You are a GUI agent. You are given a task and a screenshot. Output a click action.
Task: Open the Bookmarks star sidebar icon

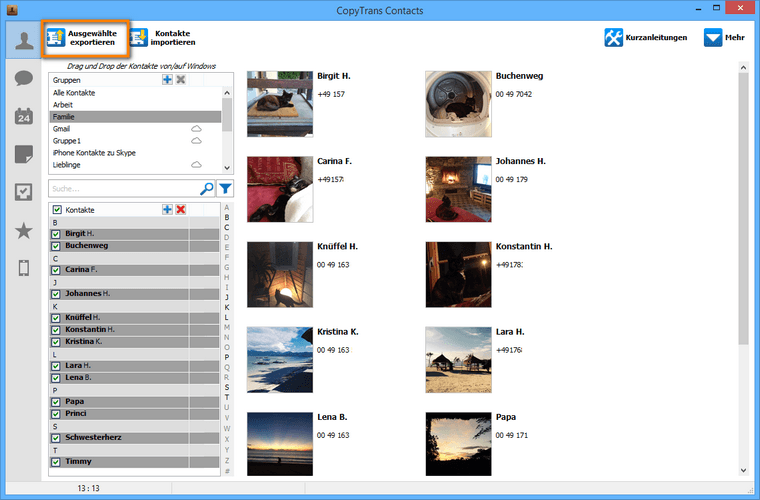coord(21,230)
